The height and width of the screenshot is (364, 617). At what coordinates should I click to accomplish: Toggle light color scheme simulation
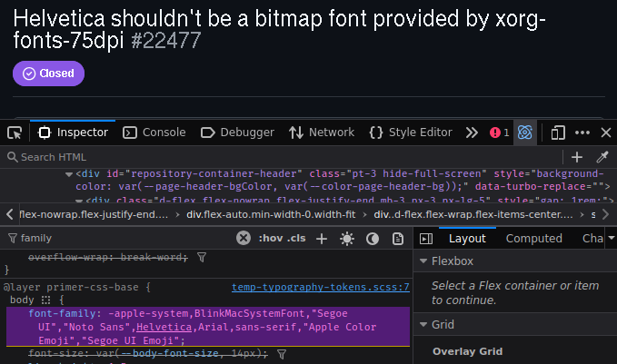346,239
